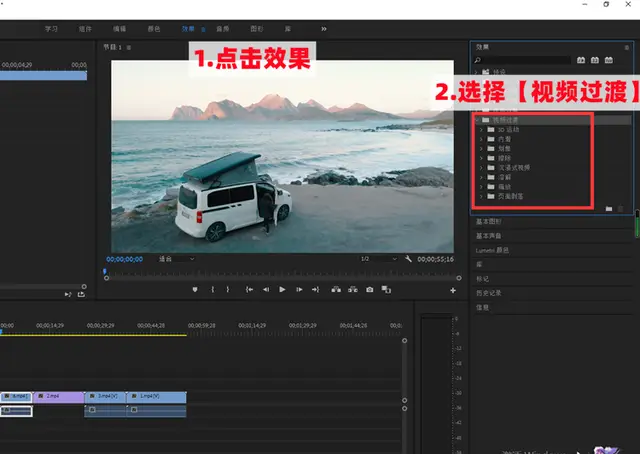This screenshot has width=640, height=454.
Task: Expand the 缩放 folder chevron
Action: 481,187
